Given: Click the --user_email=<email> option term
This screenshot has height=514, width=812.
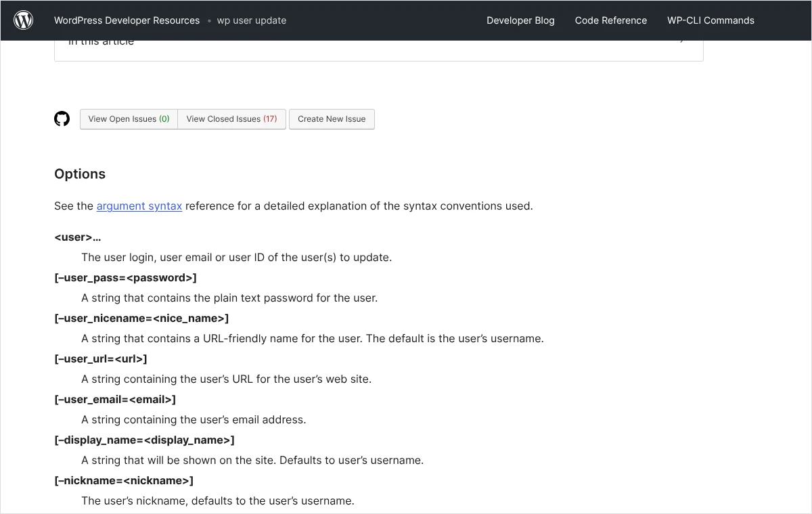Looking at the screenshot, I should [x=115, y=400].
